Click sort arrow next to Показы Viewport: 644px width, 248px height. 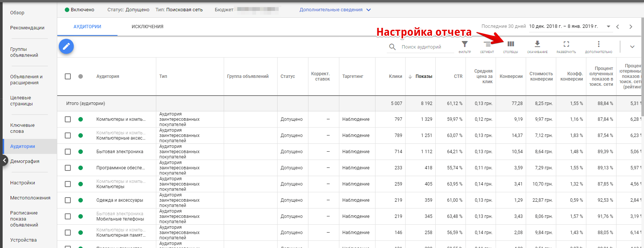click(411, 76)
